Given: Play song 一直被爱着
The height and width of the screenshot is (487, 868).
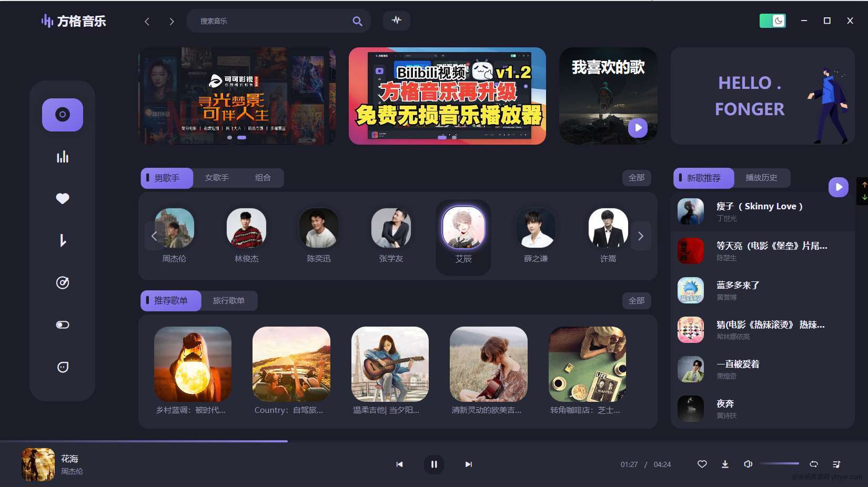Looking at the screenshot, I should (x=763, y=369).
